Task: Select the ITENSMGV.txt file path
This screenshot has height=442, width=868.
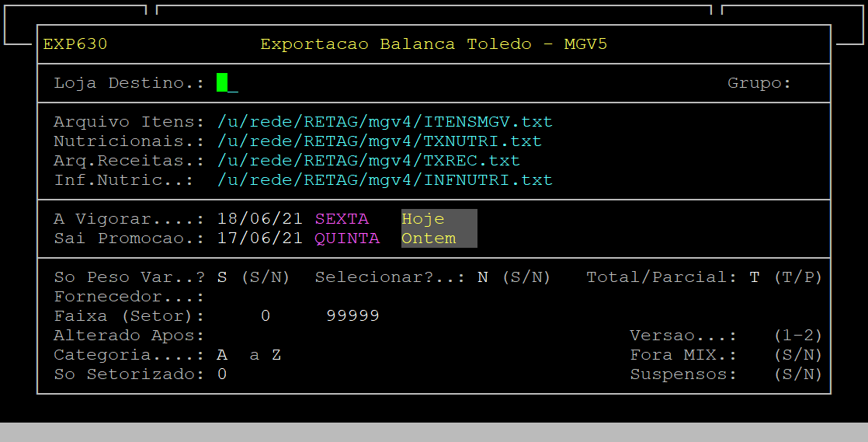Action: pos(385,122)
